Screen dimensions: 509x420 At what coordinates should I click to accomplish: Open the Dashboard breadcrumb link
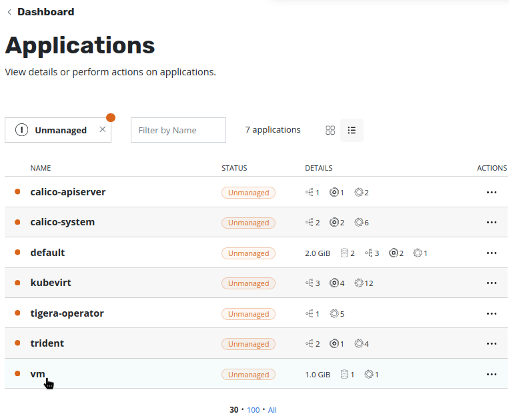46,12
